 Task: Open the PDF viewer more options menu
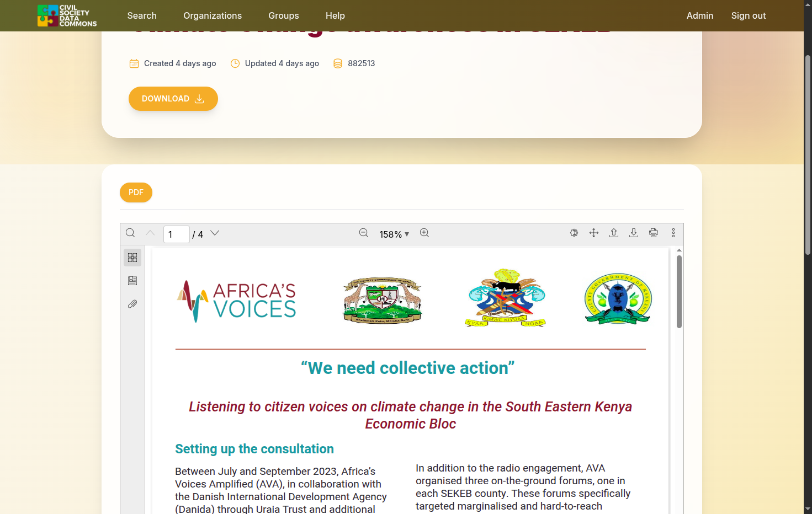pyautogui.click(x=673, y=233)
